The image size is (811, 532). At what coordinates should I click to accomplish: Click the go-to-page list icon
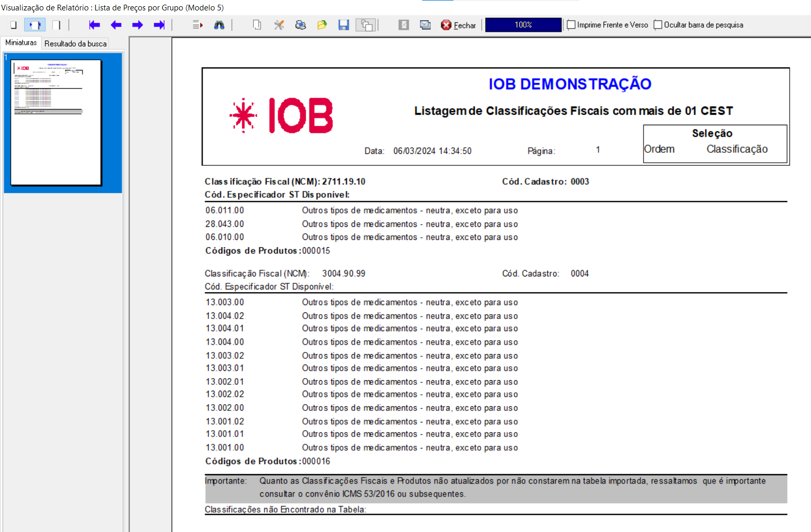197,25
